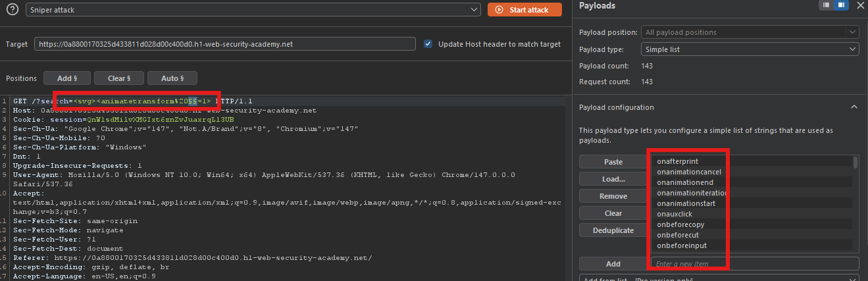Open the Sniper attack type dropdown
Viewport: 868px width, 281px height.
coord(253,10)
